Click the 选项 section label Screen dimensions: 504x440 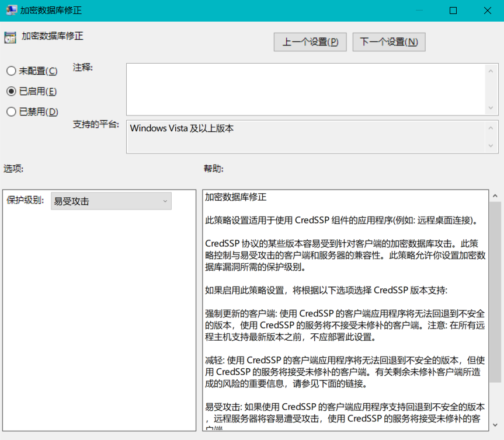click(x=13, y=169)
